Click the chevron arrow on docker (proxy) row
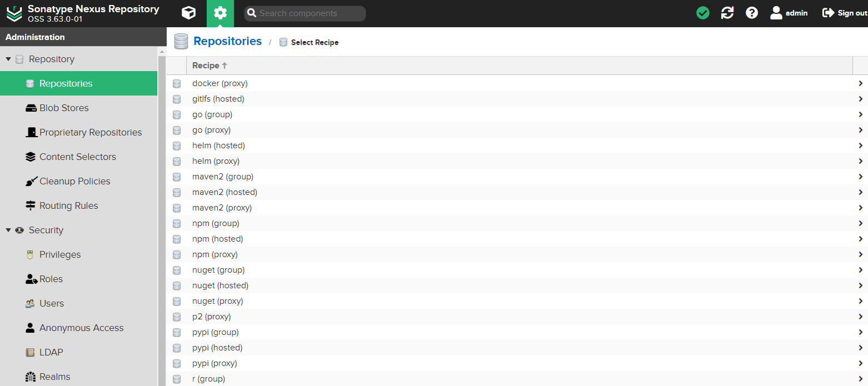The height and width of the screenshot is (386, 868). click(860, 83)
